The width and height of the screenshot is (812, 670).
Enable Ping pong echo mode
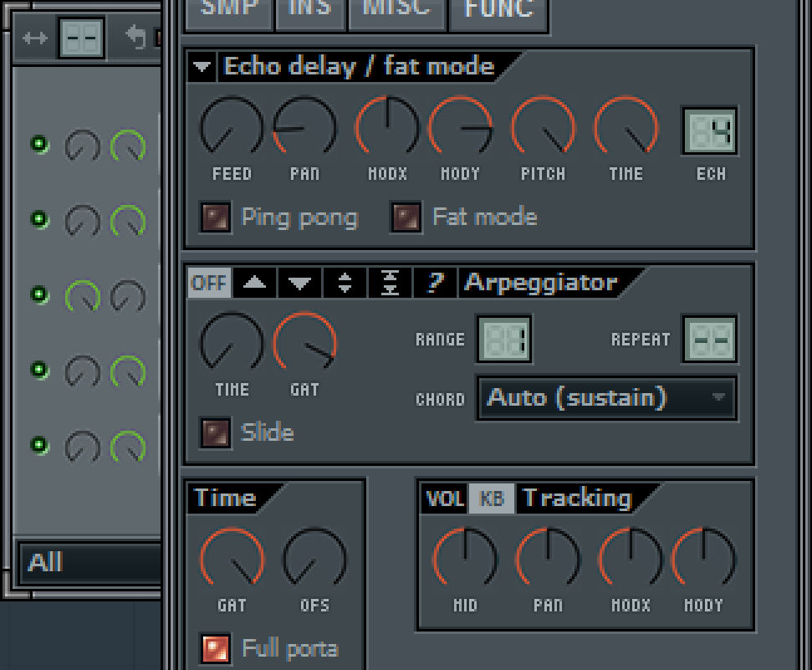point(215,217)
